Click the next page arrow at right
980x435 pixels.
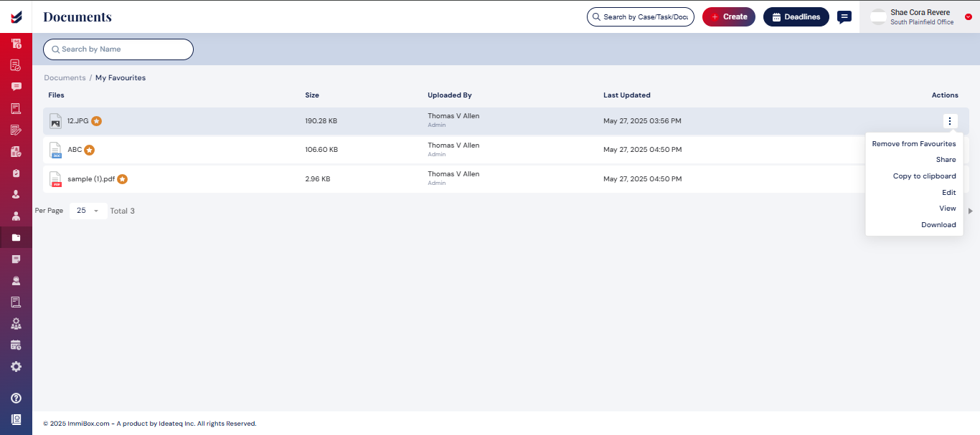pos(971,211)
